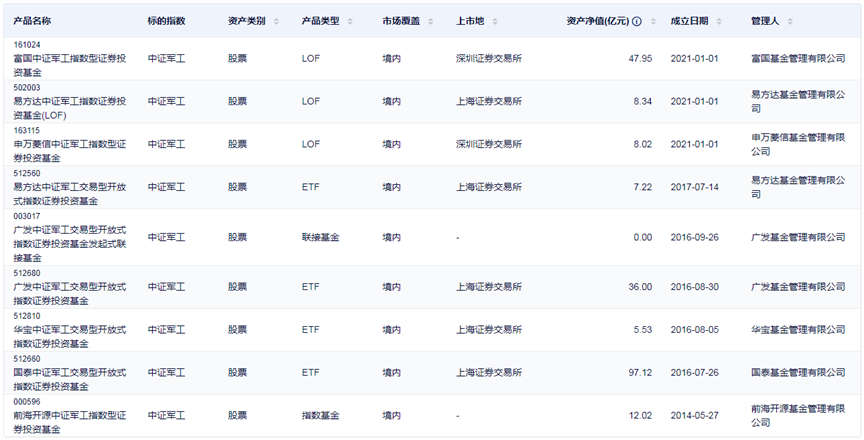Open 易方达中证军工指数证券投资基金(LOF) product
The height and width of the screenshot is (440, 864).
[x=70, y=108]
